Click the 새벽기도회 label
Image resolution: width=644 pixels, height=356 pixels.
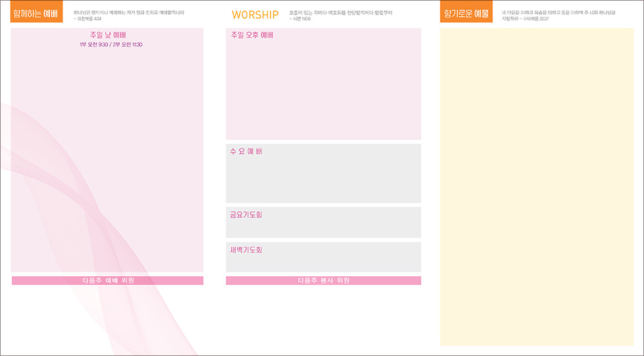click(x=246, y=250)
